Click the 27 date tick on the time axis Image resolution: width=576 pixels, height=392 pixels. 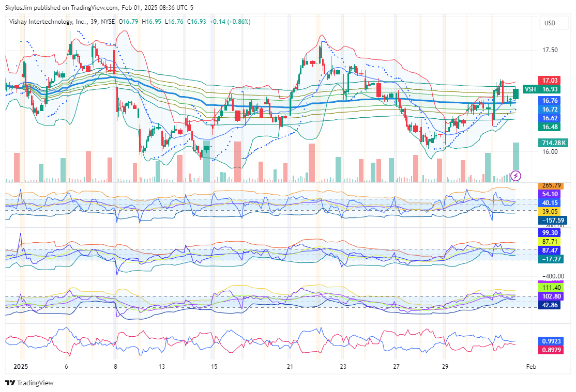396,367
